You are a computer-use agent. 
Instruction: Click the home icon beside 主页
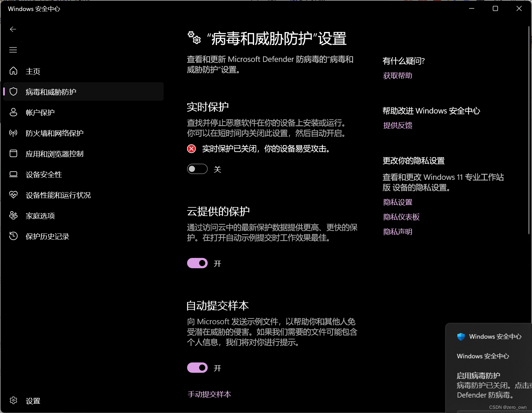(13, 71)
